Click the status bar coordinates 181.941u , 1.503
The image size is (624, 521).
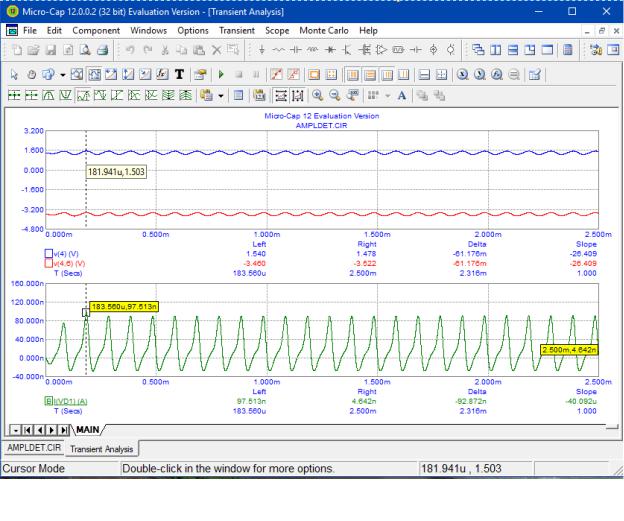[x=462, y=468]
